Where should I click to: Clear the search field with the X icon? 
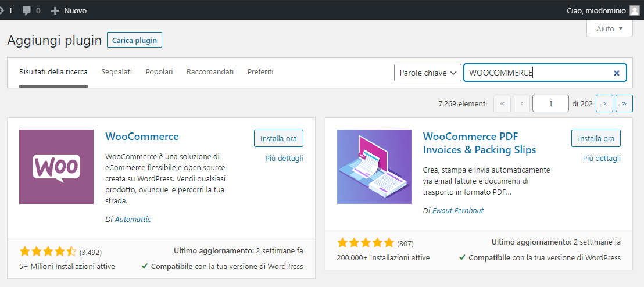coord(616,73)
